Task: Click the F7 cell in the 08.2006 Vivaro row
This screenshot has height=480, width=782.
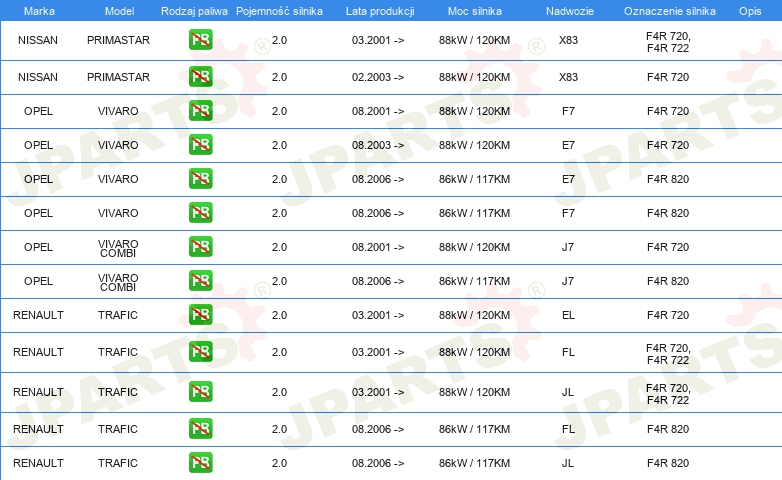Action: pyautogui.click(x=568, y=213)
